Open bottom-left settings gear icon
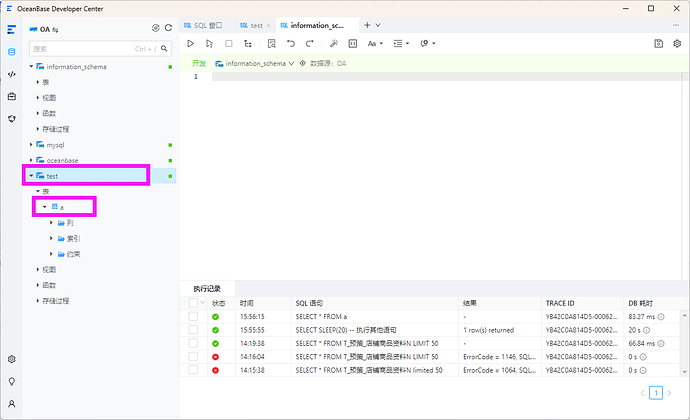This screenshot has height=420, width=690. coord(12,359)
